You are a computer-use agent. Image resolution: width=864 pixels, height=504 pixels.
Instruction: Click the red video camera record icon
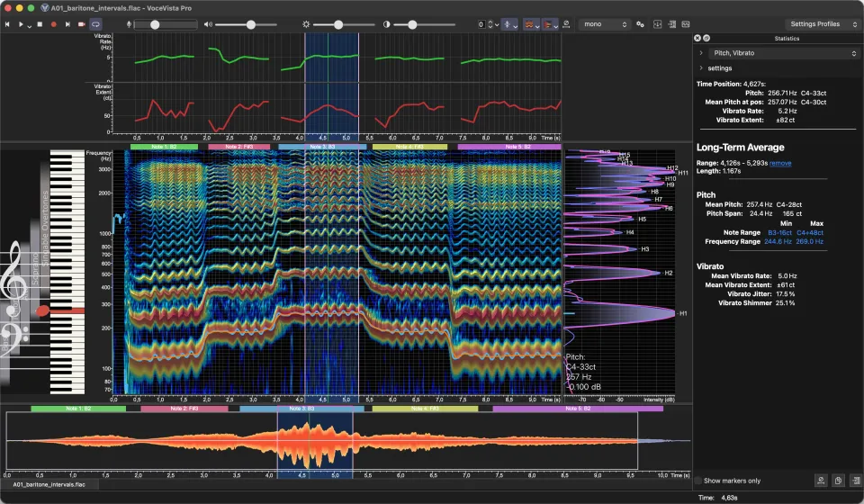82,24
